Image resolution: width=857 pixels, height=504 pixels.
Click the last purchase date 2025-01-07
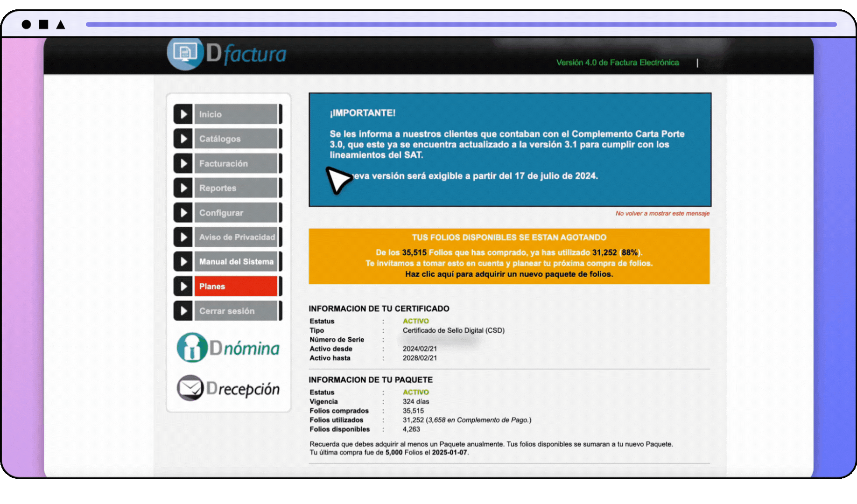(450, 452)
